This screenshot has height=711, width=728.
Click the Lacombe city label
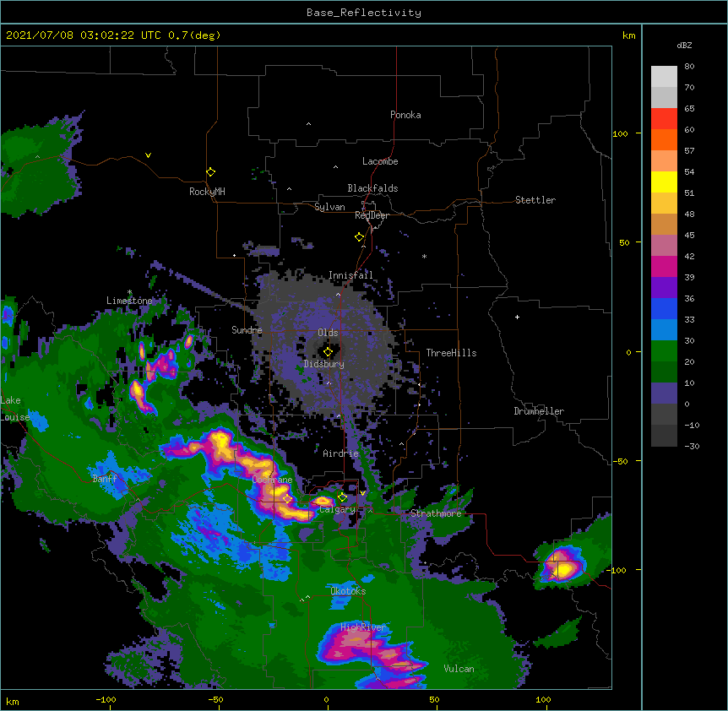[x=380, y=161]
